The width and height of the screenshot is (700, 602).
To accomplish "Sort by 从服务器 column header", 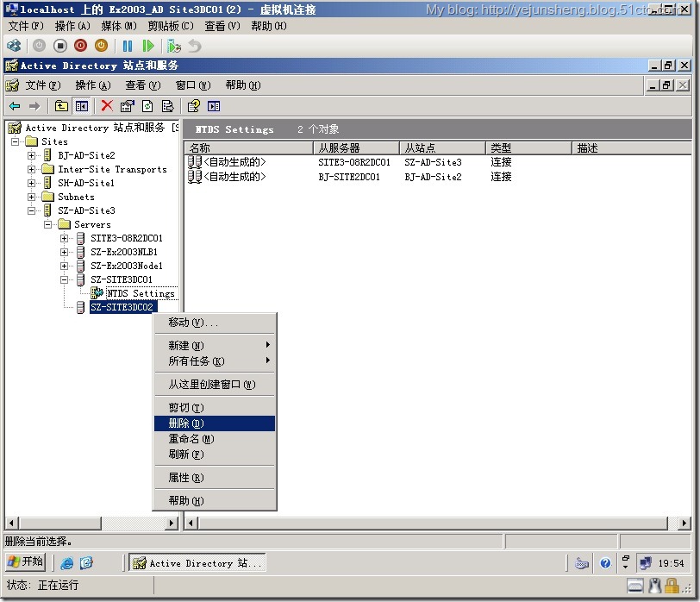I will (356, 147).
